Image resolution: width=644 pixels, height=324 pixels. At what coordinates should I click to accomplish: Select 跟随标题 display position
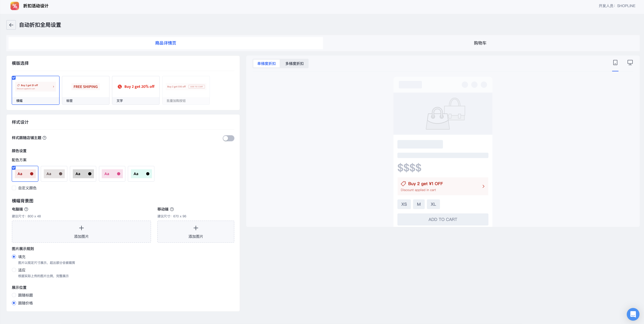coord(14,295)
